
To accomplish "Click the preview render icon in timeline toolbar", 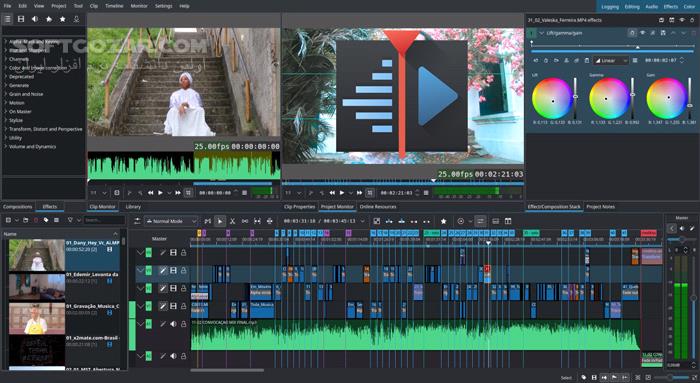I will [x=461, y=221].
